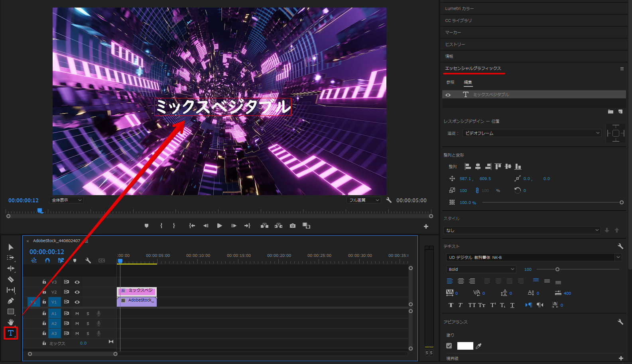Click the Selection arrow tool

click(11, 247)
